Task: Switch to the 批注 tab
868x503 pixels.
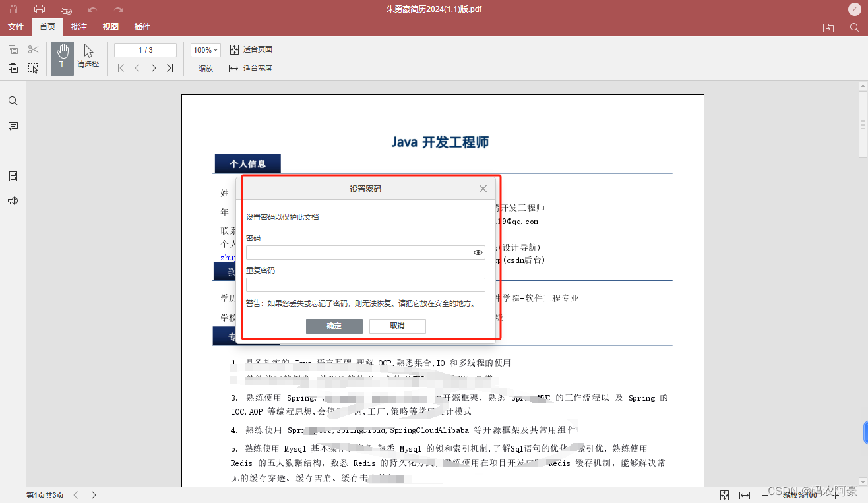Action: pyautogui.click(x=79, y=27)
